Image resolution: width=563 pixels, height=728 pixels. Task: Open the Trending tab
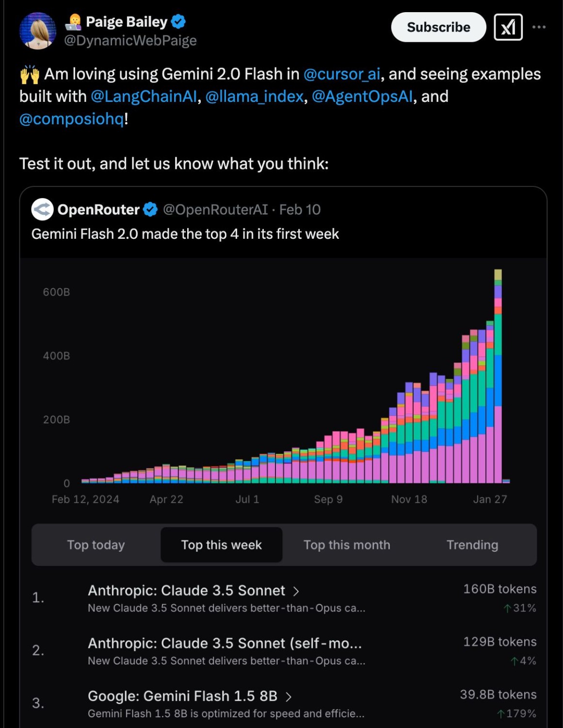coord(472,545)
